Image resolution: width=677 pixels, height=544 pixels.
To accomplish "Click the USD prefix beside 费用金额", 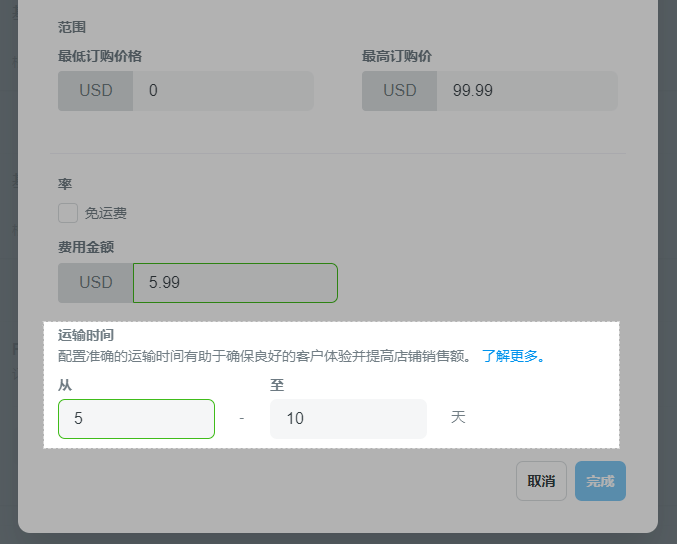I will pyautogui.click(x=96, y=283).
